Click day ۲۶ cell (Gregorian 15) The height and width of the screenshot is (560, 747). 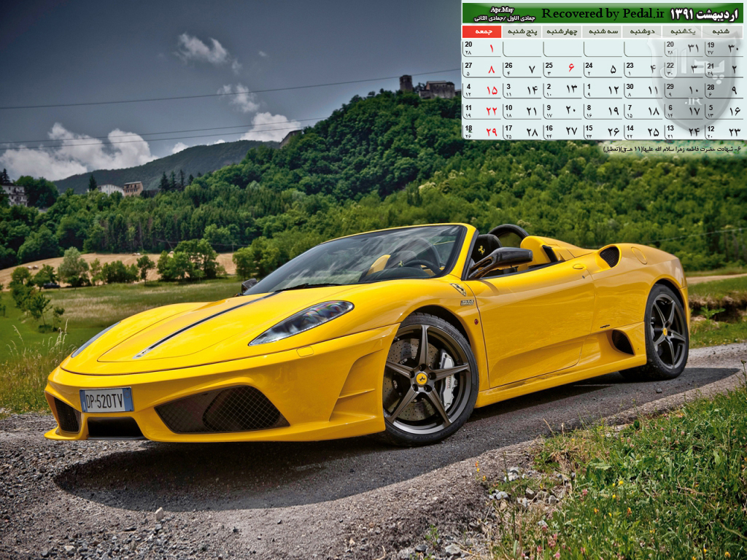(x=603, y=131)
